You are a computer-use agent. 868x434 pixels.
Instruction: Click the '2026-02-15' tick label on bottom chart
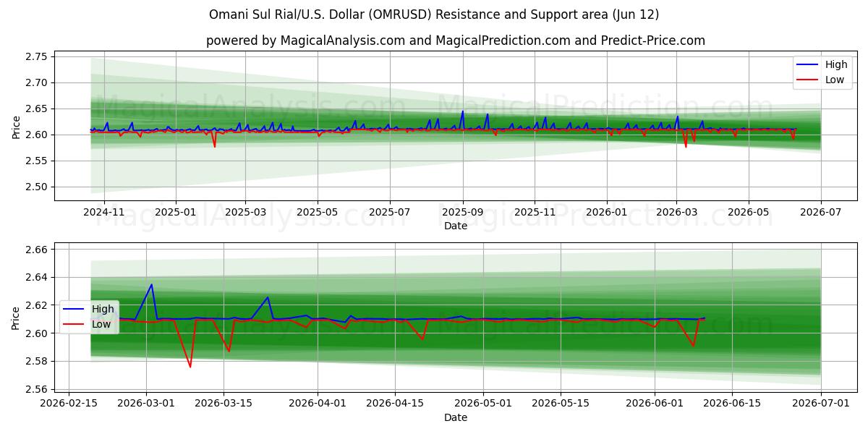tap(69, 404)
